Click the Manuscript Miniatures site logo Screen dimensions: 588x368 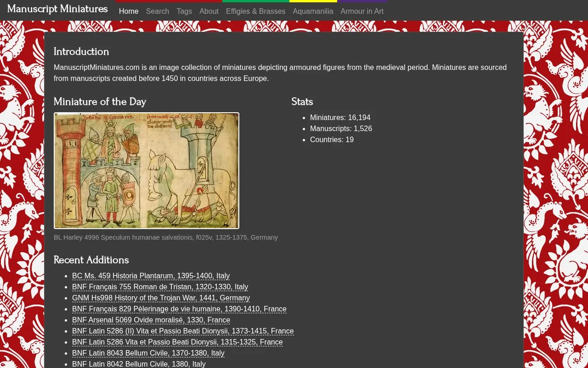[57, 9]
